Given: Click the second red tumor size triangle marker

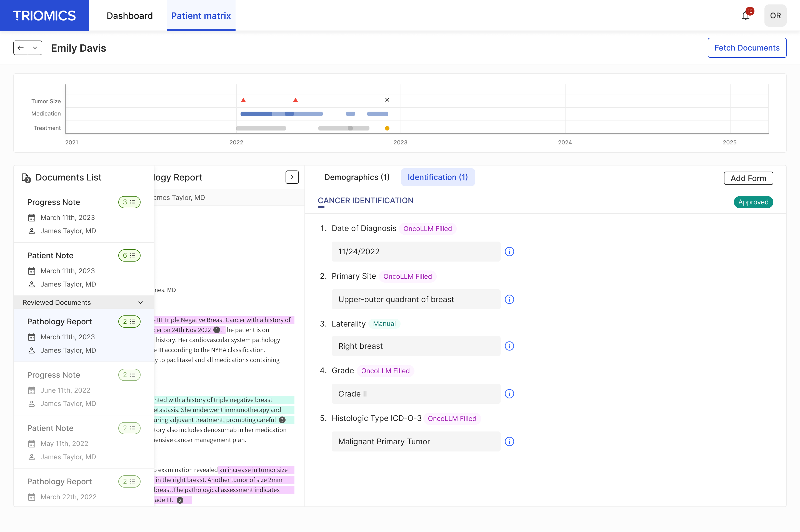Looking at the screenshot, I should [296, 100].
